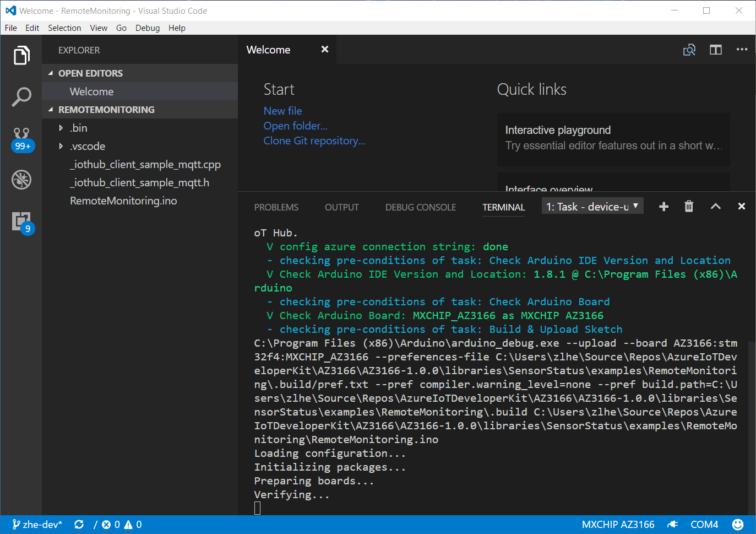Open _iothub_client_sample_mqtt.h file
This screenshot has width=756, height=534.
(x=140, y=182)
